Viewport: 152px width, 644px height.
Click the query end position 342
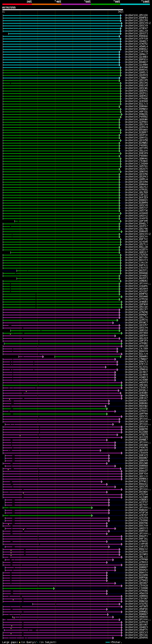120,12
